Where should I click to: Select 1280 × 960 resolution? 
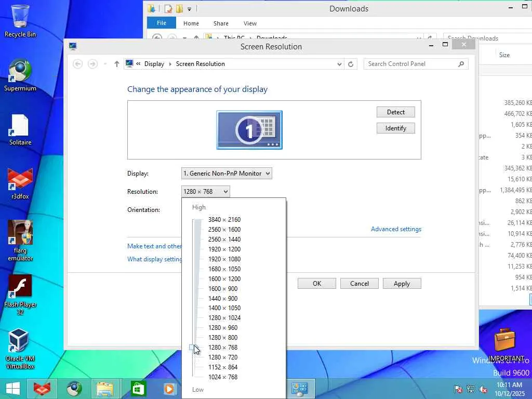223,327
